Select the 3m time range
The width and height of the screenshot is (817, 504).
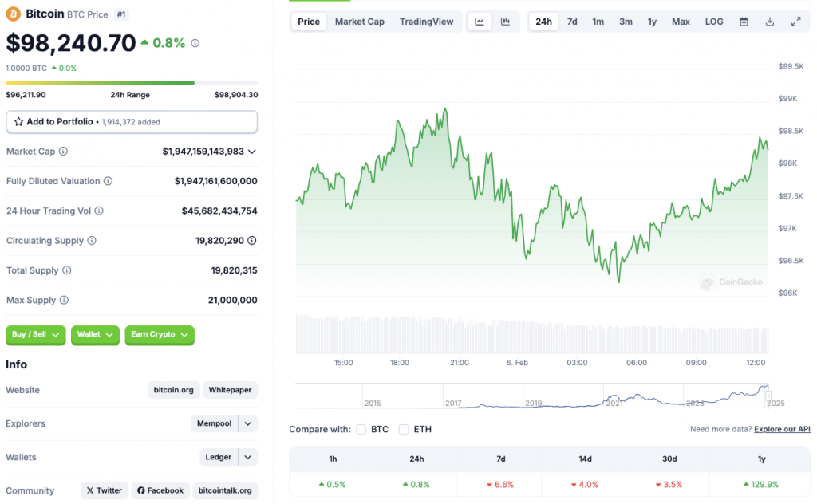[626, 22]
